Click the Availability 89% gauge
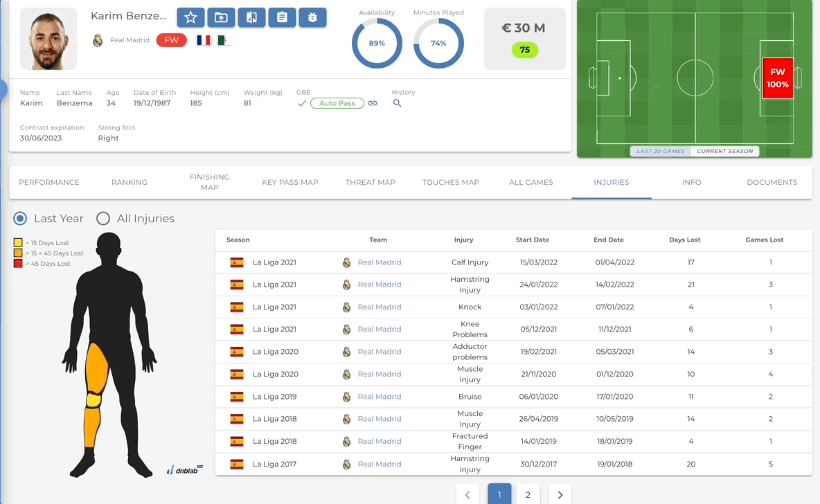This screenshot has width=820, height=504. [377, 44]
